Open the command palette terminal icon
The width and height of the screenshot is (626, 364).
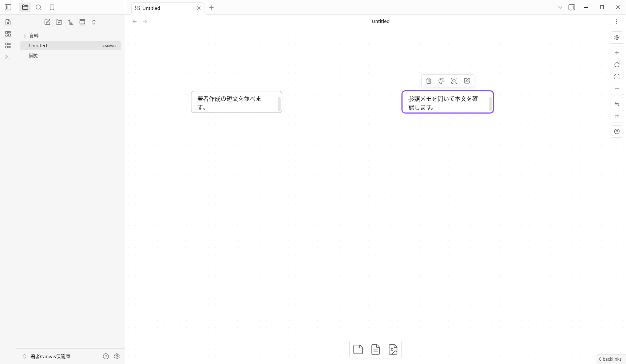tap(8, 57)
